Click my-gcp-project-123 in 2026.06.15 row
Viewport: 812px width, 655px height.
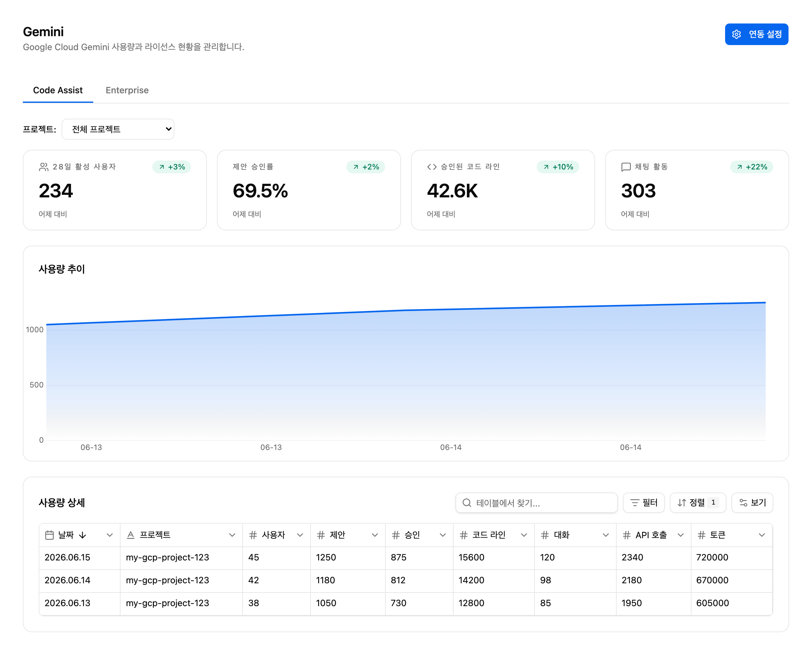click(167, 557)
